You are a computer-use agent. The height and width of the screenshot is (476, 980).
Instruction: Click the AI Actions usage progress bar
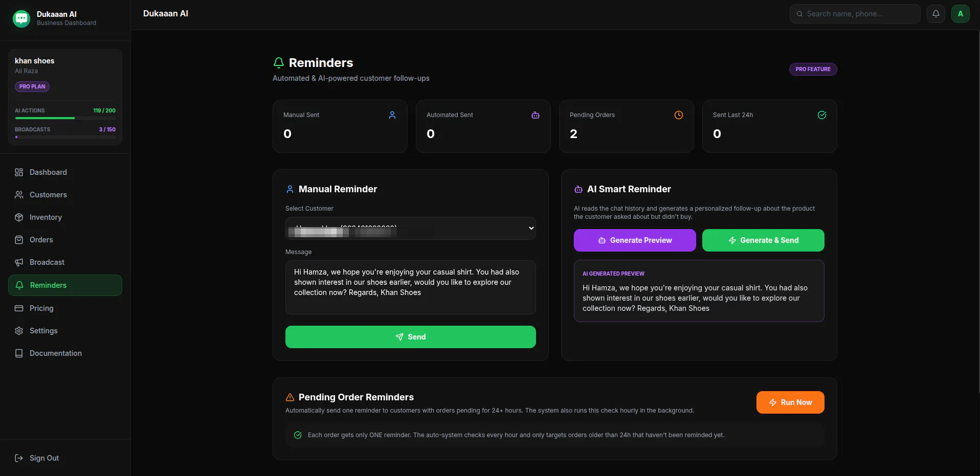(65, 118)
